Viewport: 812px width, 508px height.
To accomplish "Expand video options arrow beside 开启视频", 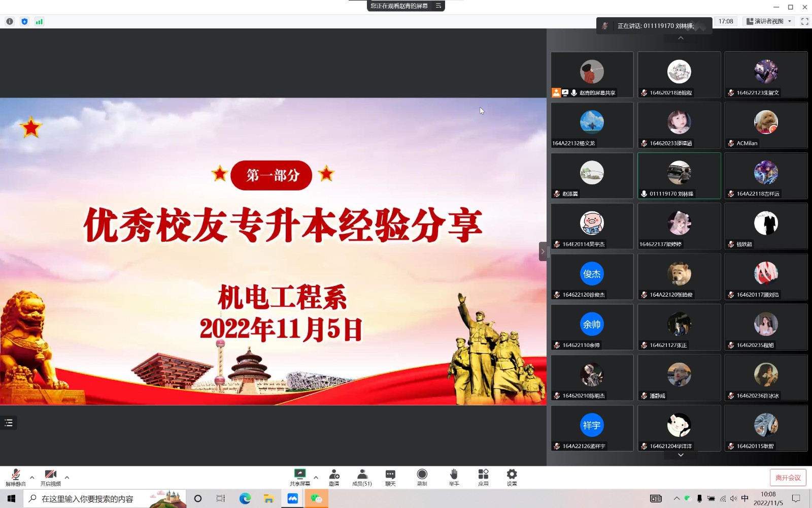I will (x=67, y=478).
